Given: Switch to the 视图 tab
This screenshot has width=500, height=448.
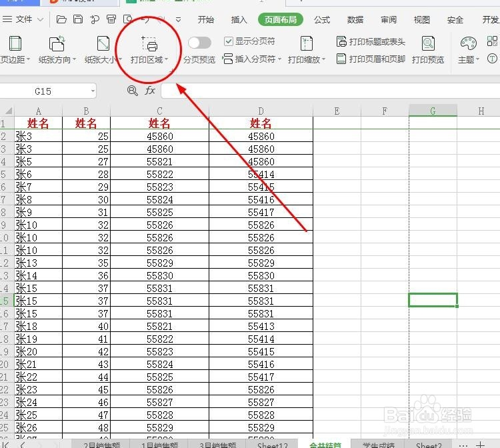Looking at the screenshot, I should click(421, 20).
